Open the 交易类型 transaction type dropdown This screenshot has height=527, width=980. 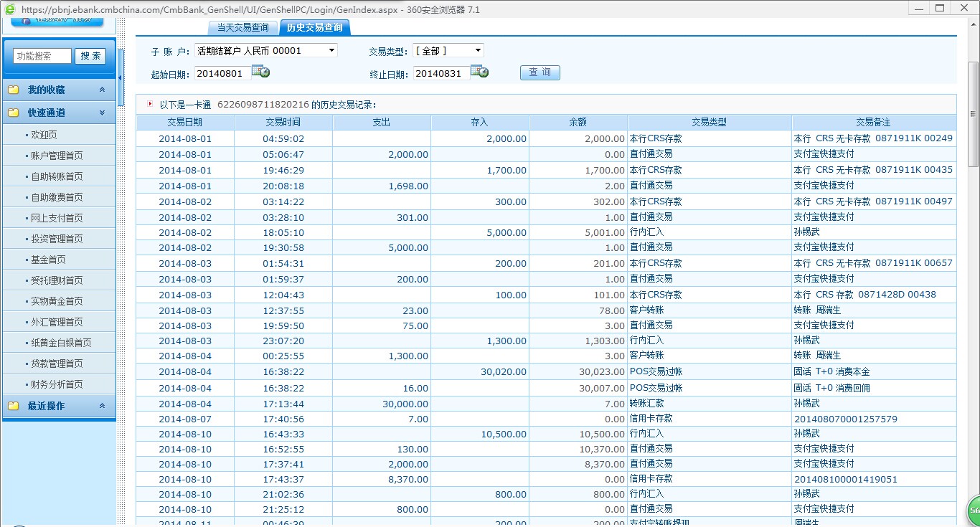pyautogui.click(x=478, y=51)
